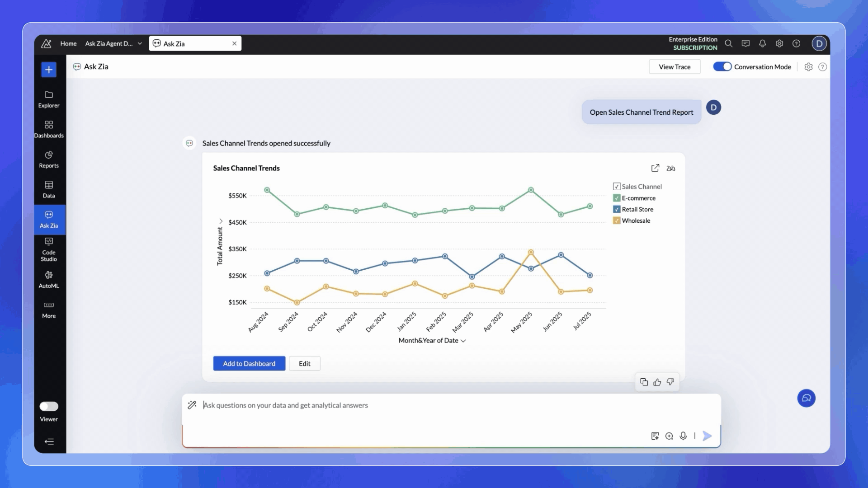
Task: Open the Dashboards section in the sidebar
Action: [49, 129]
